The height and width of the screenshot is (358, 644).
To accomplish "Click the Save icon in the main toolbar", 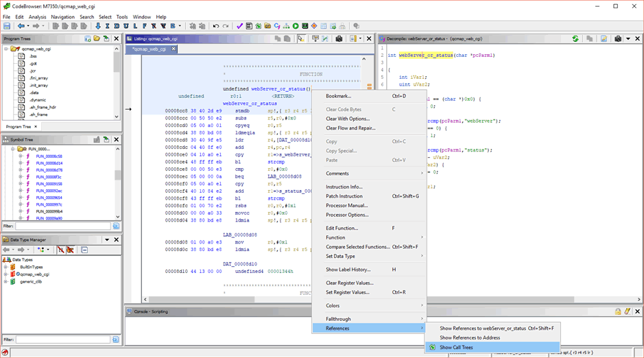I will pos(7,26).
